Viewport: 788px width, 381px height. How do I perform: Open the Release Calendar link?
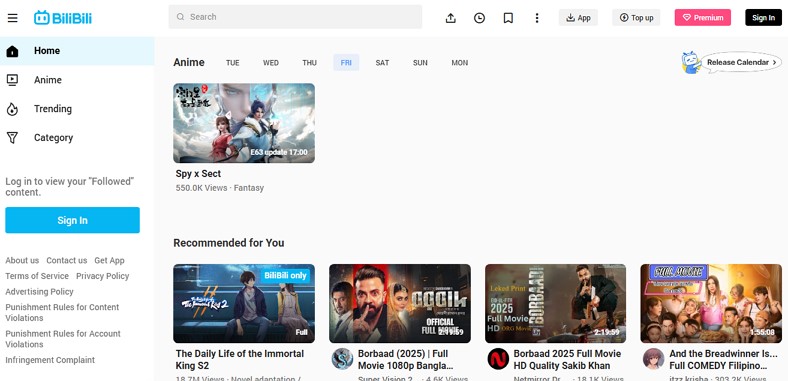coord(741,62)
